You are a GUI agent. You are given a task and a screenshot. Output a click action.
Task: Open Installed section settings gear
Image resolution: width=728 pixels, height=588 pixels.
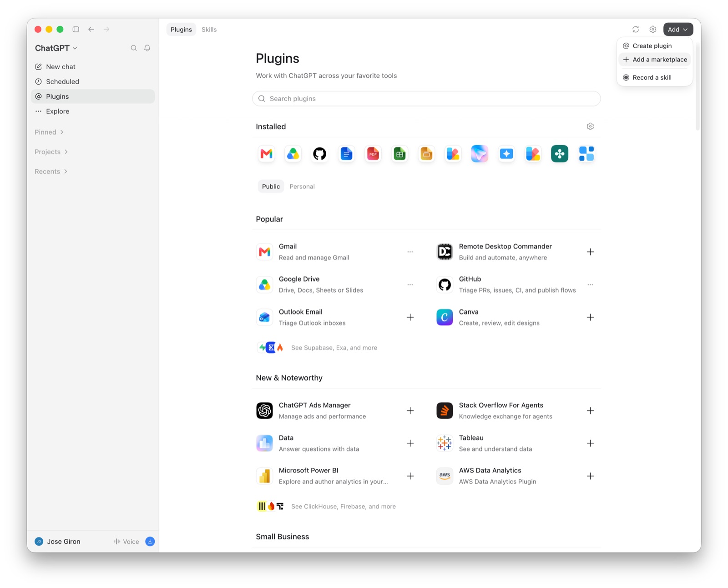tap(590, 127)
